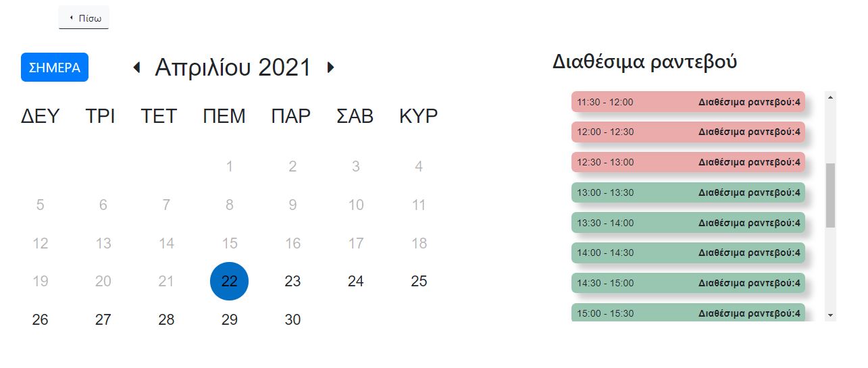The width and height of the screenshot is (868, 368).
Task: Select the 12:00 - 12:30 appointment slot
Action: 688,132
